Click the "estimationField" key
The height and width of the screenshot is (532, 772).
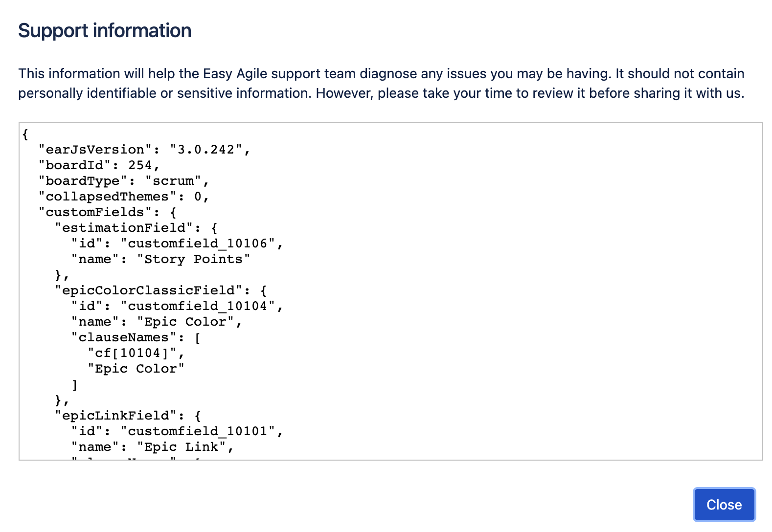tap(124, 228)
